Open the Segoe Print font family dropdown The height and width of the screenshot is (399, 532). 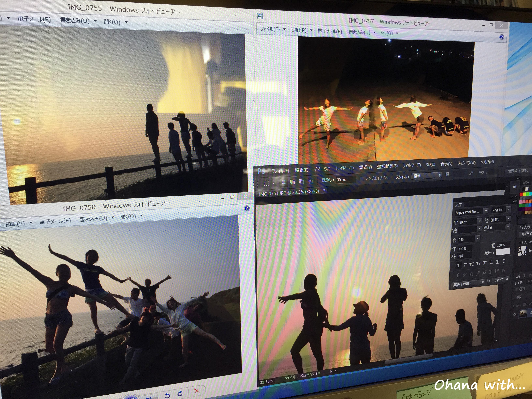486,211
